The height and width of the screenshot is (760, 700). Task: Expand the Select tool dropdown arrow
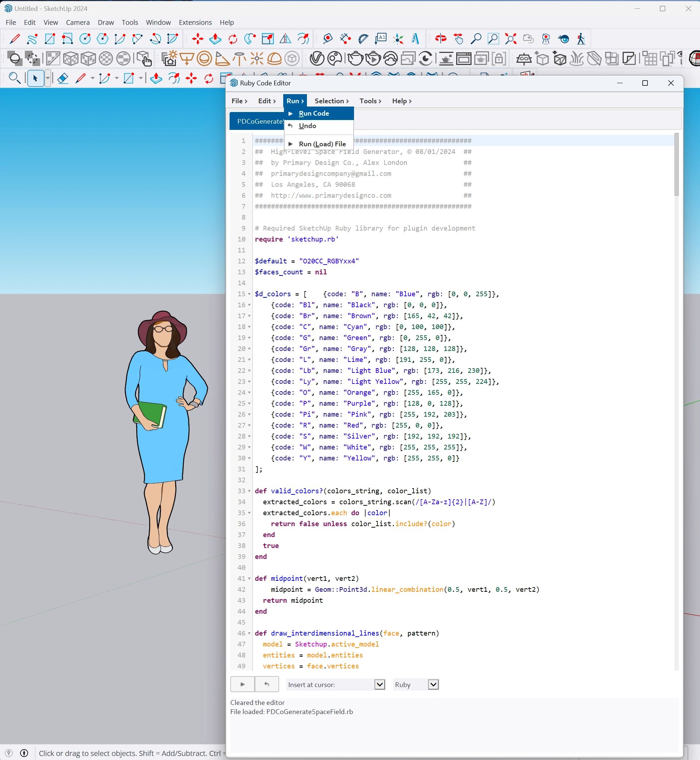(48, 78)
